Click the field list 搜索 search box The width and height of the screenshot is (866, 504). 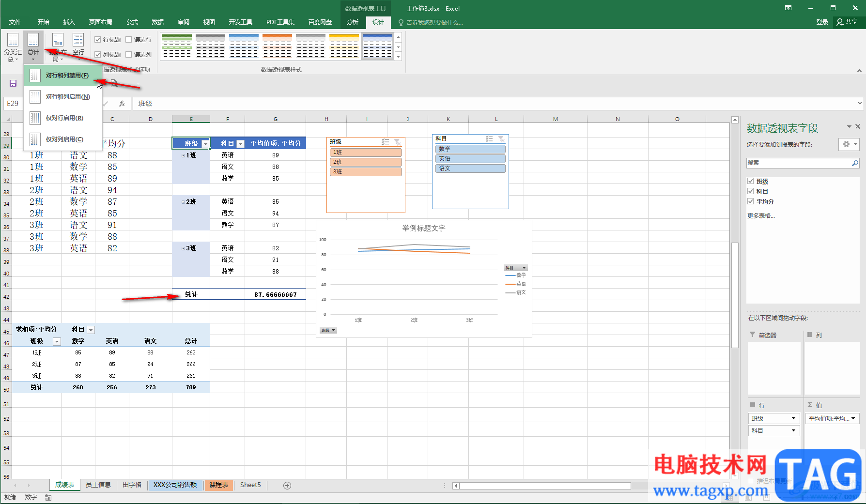pyautogui.click(x=799, y=163)
